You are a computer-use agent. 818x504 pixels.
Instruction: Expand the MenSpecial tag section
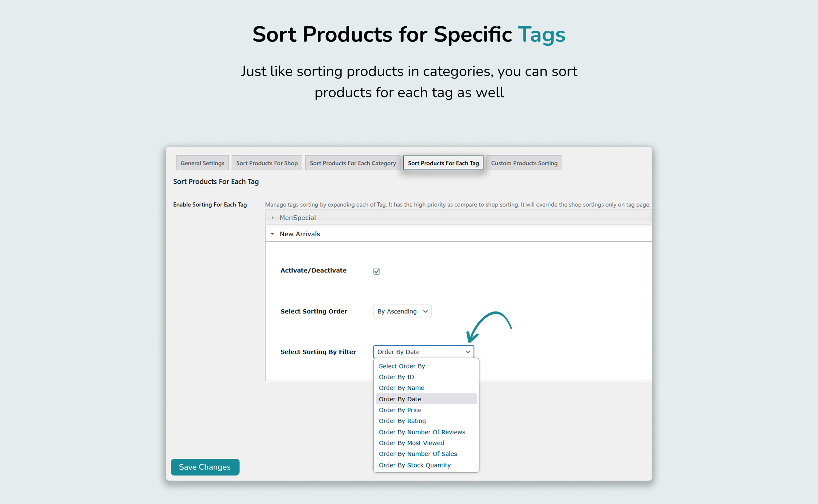(298, 217)
